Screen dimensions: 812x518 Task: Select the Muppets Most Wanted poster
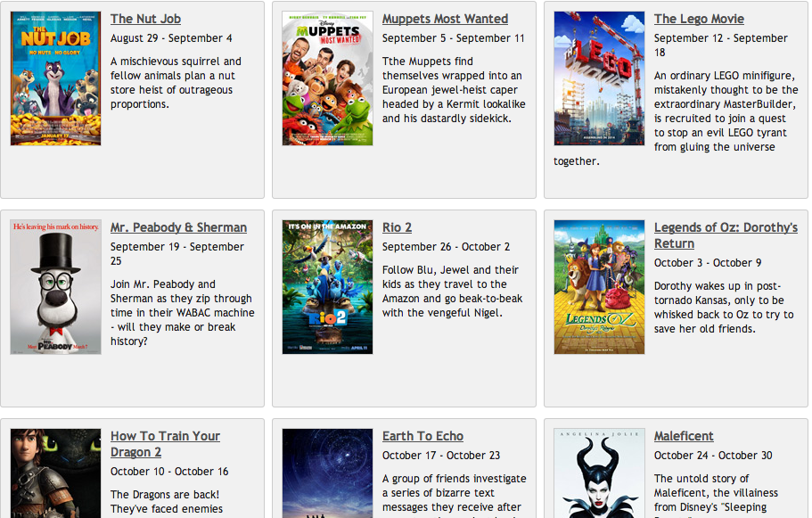point(327,78)
